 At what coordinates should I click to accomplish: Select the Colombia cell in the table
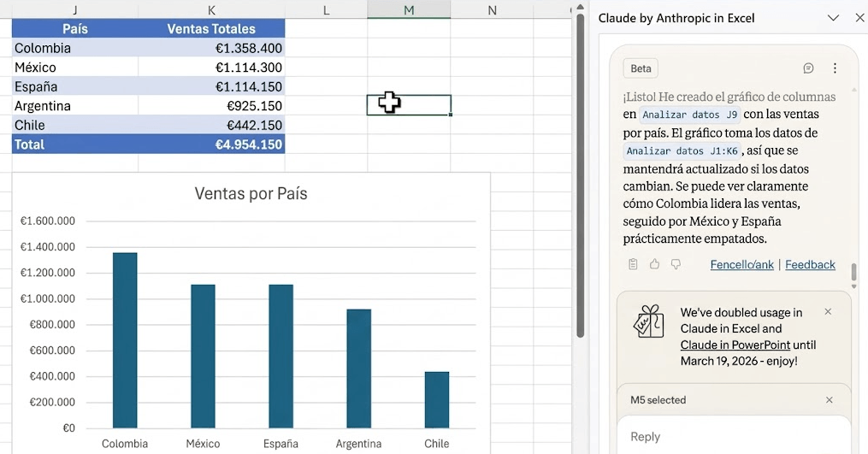[74, 48]
